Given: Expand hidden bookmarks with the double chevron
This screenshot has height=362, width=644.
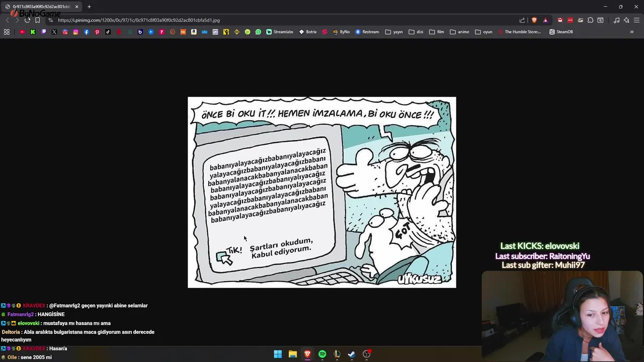Looking at the screenshot, I should (x=632, y=32).
